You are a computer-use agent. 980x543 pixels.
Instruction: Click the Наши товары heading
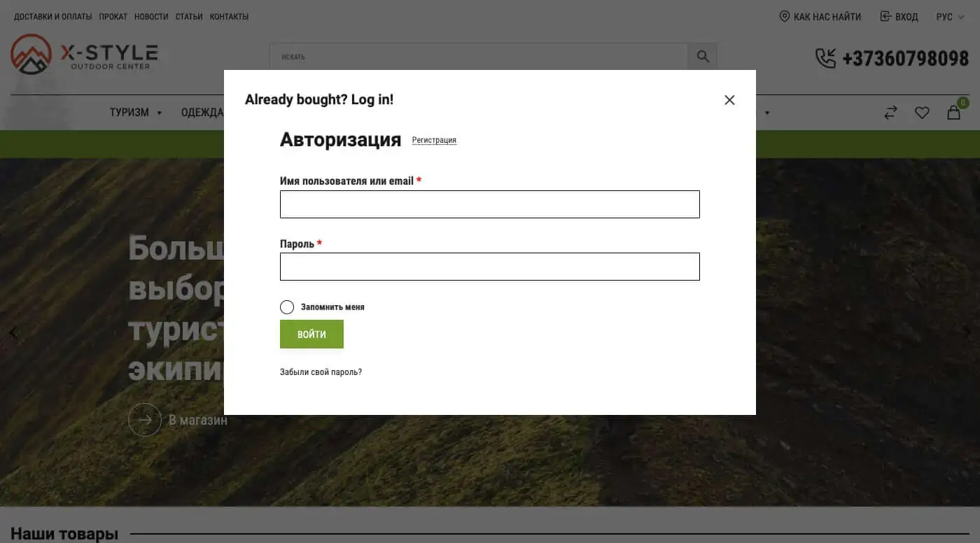64,534
